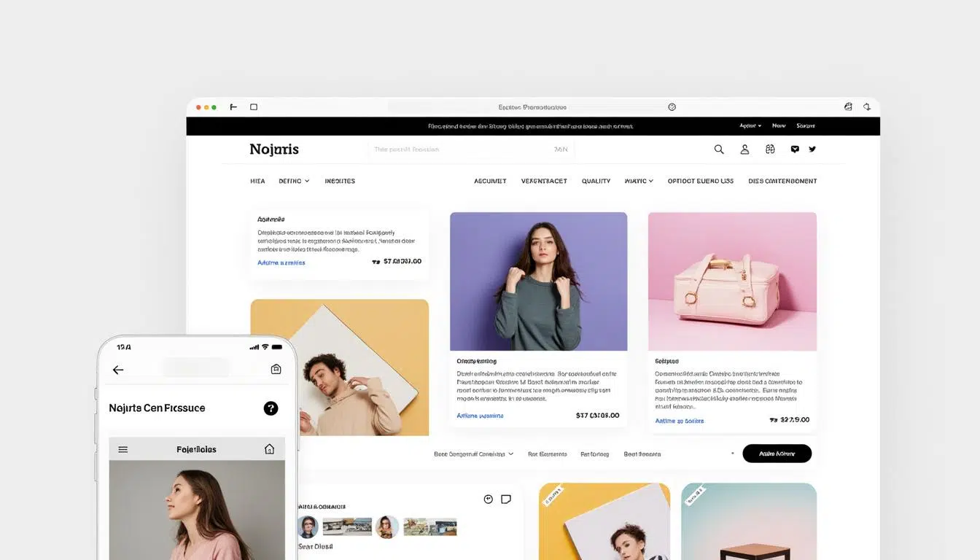Expand the WIATIC navigation dropdown
This screenshot has height=560, width=980.
pyautogui.click(x=639, y=181)
